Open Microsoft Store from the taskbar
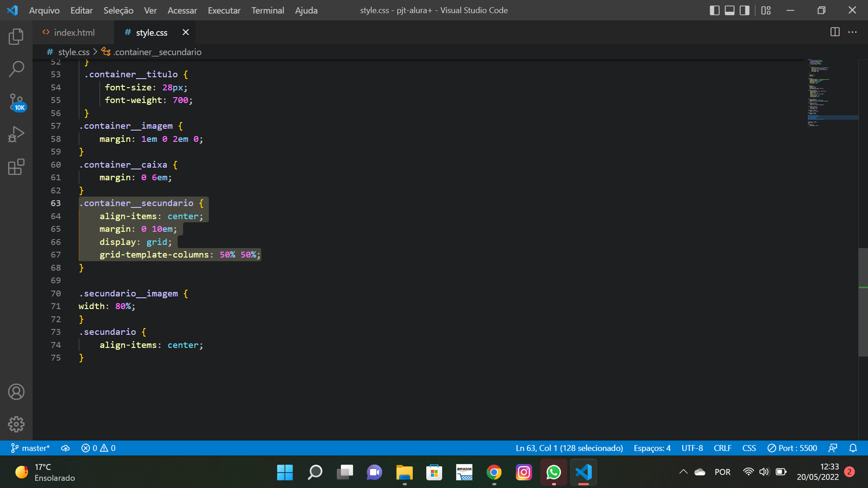 click(x=434, y=473)
